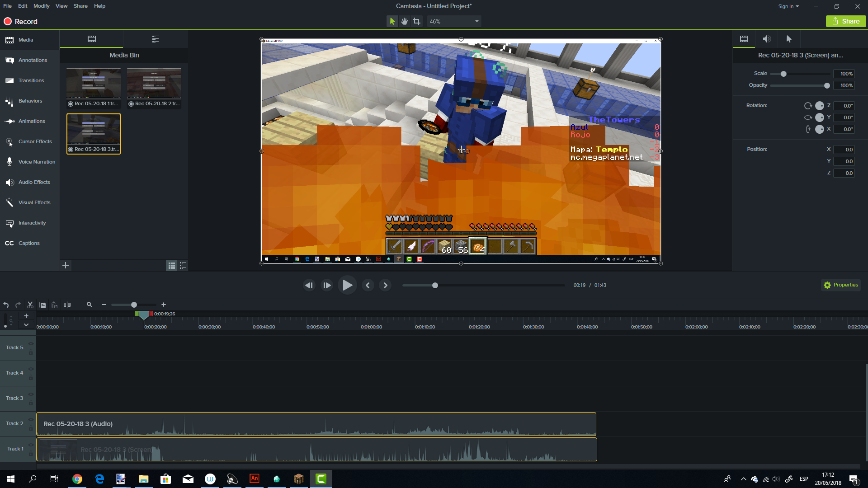The width and height of the screenshot is (868, 488).
Task: Open Camtasia from the Windows taskbar
Action: [x=321, y=479]
